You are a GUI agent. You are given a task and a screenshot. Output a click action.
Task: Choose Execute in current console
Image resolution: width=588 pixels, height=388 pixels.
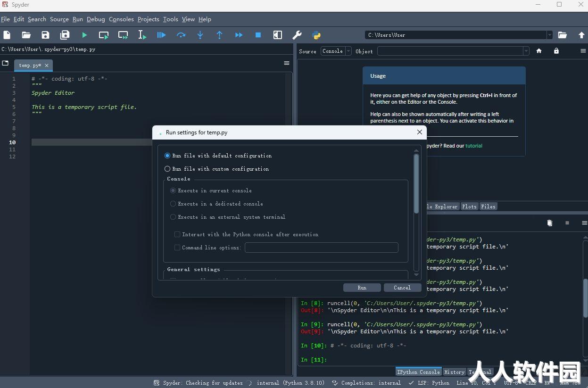[211, 190]
